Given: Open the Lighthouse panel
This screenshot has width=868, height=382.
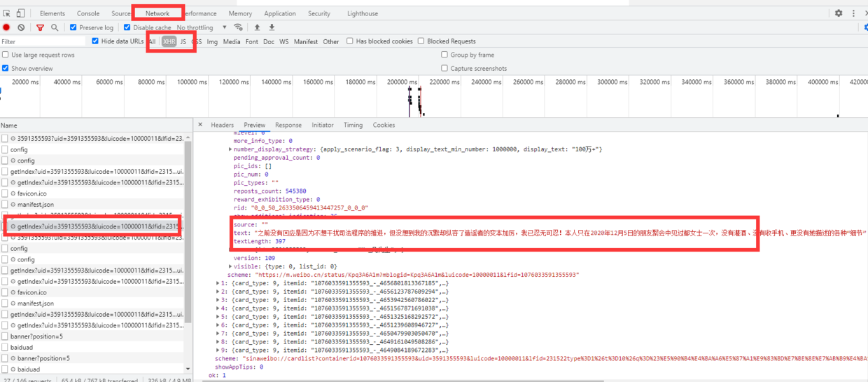Looking at the screenshot, I should click(363, 13).
